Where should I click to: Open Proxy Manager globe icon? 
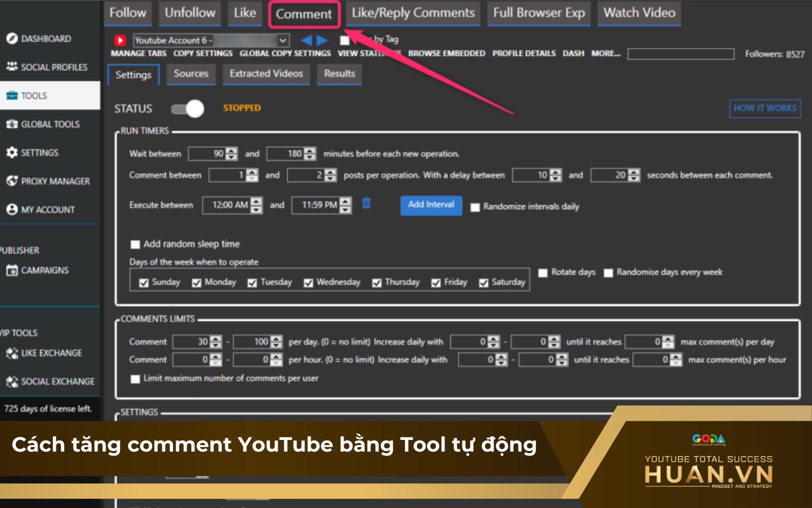click(x=12, y=181)
